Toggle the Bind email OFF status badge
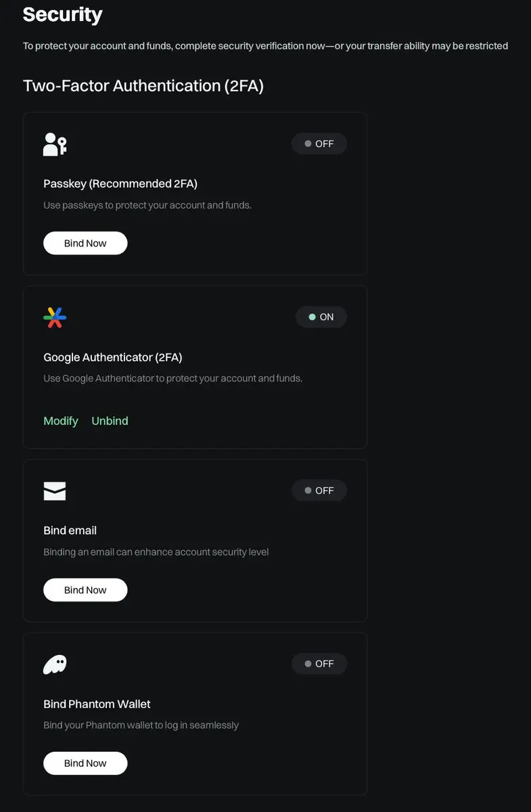 [319, 490]
